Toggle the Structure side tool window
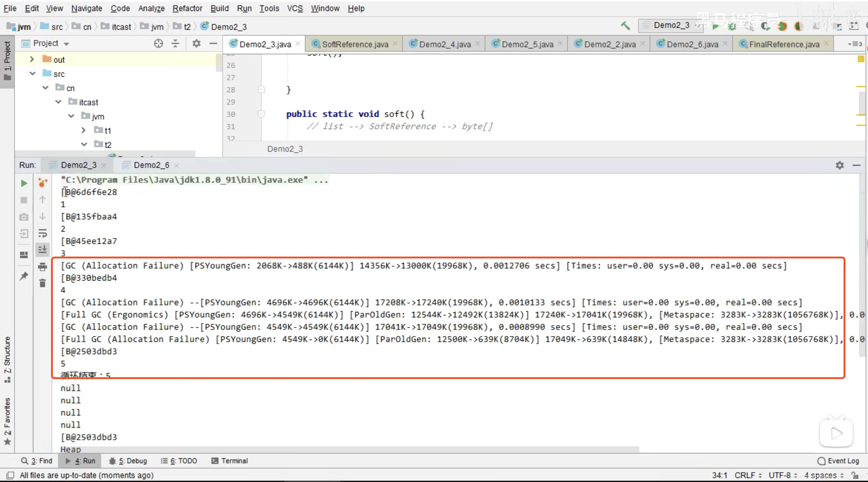Viewport: 868px width, 482px height. pos(7,359)
